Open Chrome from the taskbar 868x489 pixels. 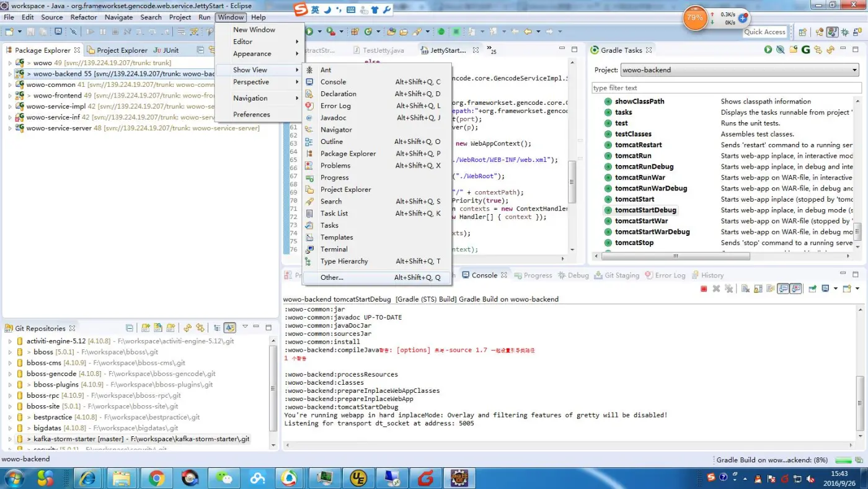click(x=156, y=478)
